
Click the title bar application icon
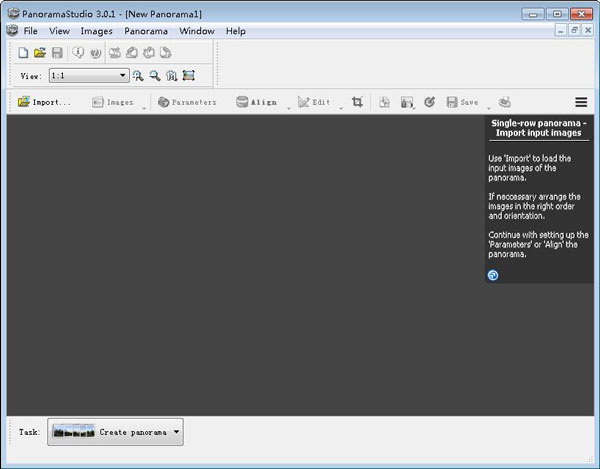coord(13,13)
